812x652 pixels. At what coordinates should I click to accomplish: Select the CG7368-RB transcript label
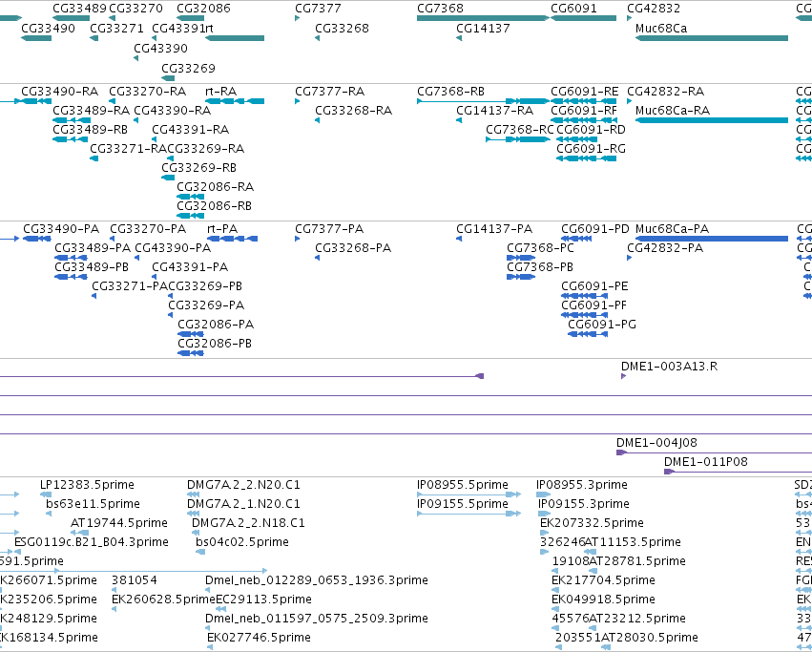451,92
